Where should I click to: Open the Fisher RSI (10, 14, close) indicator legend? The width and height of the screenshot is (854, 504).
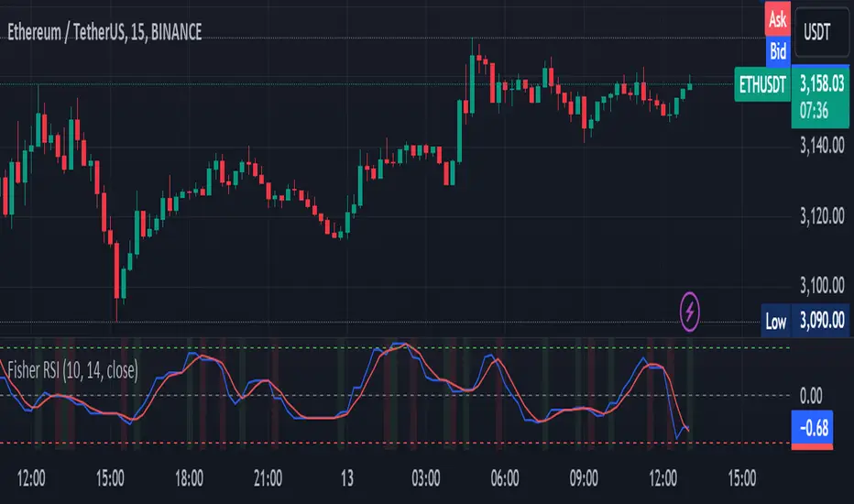click(72, 370)
